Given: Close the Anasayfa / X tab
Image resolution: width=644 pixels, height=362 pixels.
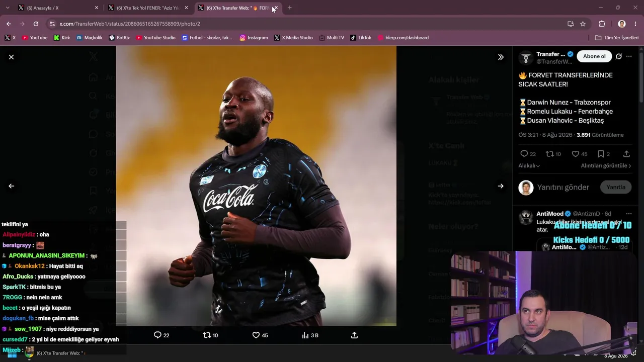Looking at the screenshot, I should (97, 8).
